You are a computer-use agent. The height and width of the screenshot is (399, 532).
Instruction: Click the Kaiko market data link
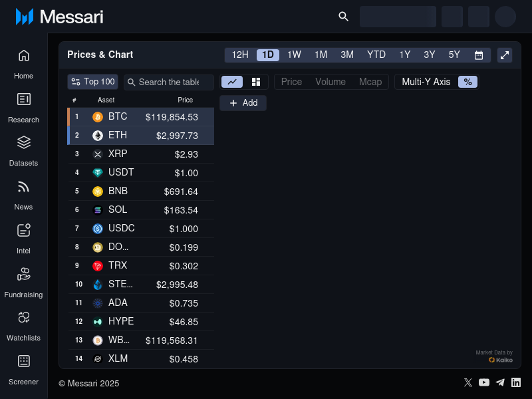click(501, 360)
